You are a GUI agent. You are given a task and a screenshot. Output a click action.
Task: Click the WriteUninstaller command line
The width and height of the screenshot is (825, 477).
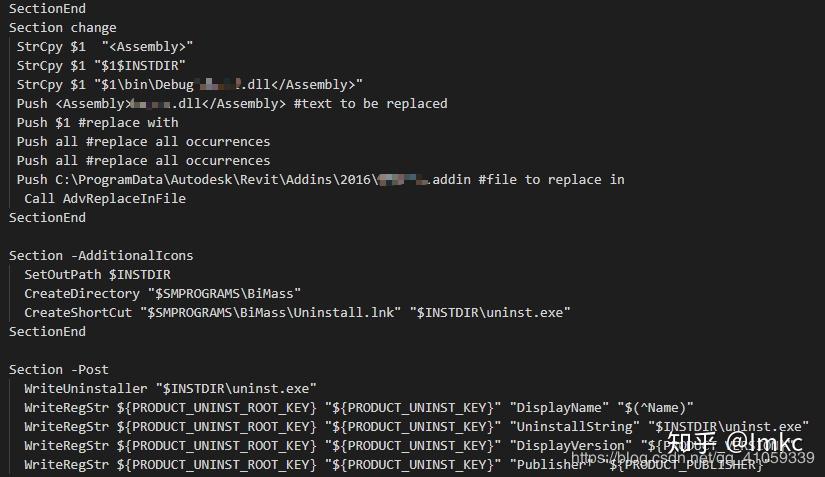point(170,388)
